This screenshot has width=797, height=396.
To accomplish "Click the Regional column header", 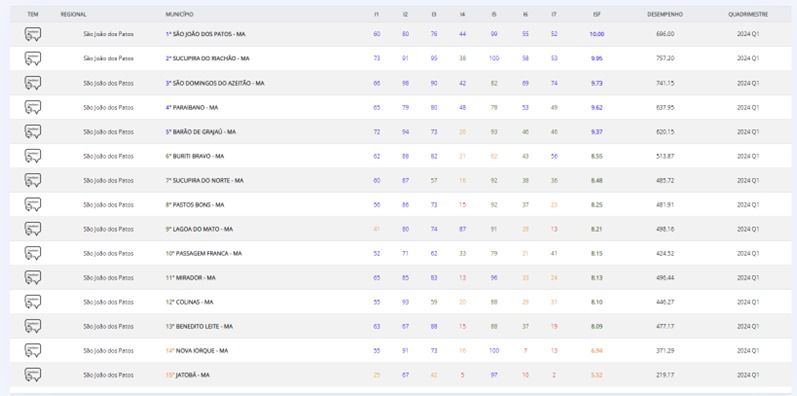I will tap(73, 15).
